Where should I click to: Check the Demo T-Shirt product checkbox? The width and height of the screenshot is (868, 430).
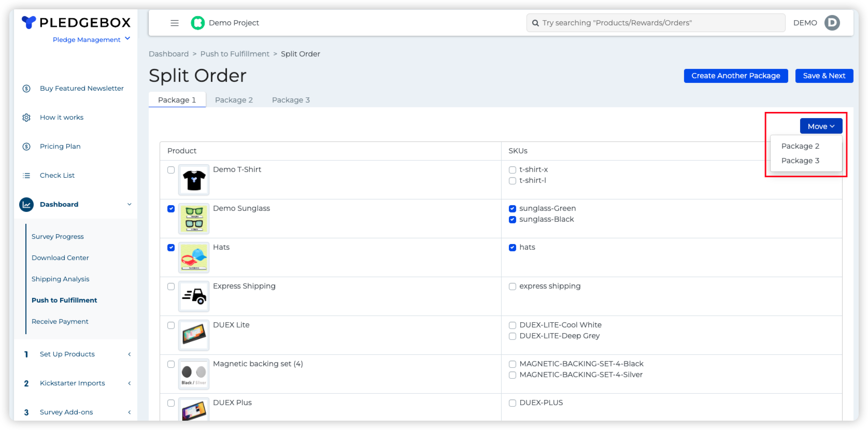(x=171, y=170)
